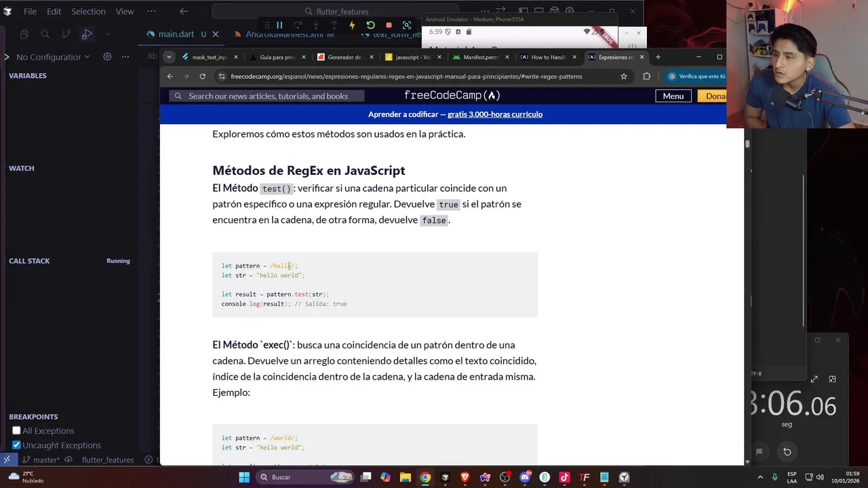Open Run and Debug view icon
This screenshot has width=868, height=488.
pos(87,34)
